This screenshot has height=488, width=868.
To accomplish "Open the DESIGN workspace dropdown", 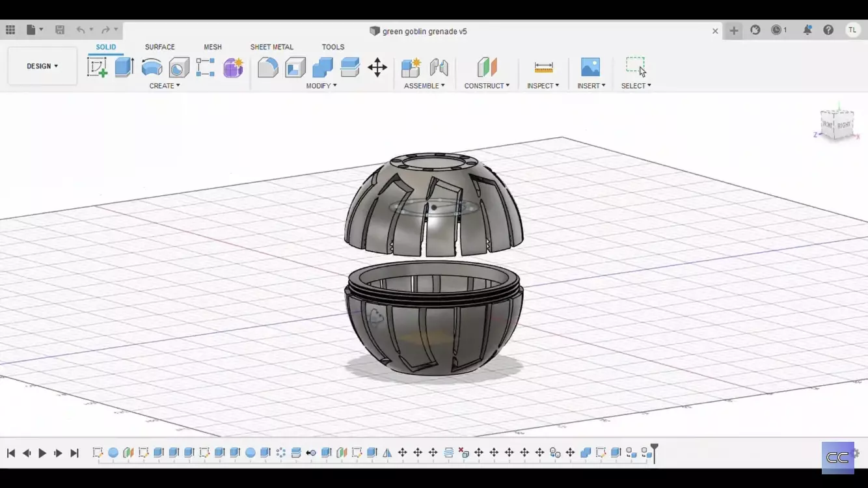I will 42,66.
